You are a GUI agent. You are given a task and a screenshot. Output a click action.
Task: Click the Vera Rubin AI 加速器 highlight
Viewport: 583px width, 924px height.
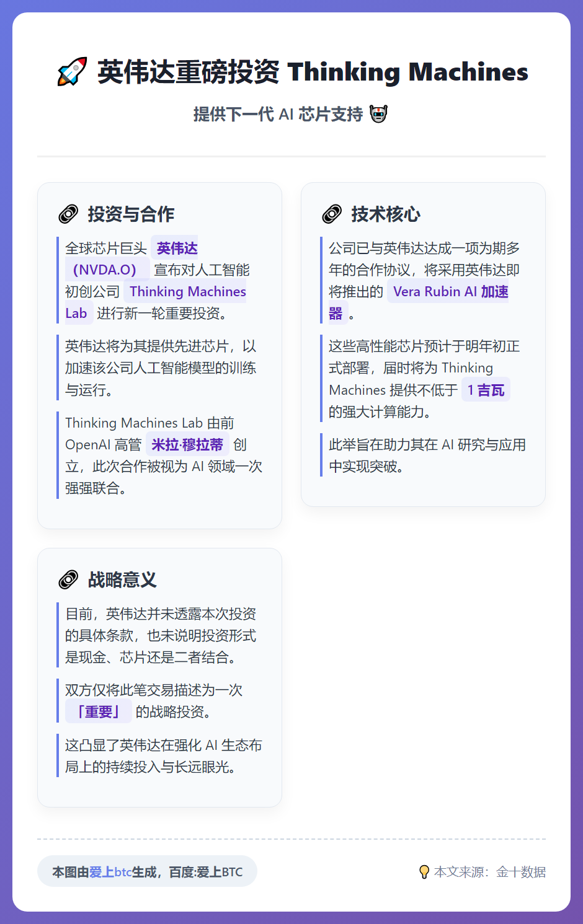point(419,302)
